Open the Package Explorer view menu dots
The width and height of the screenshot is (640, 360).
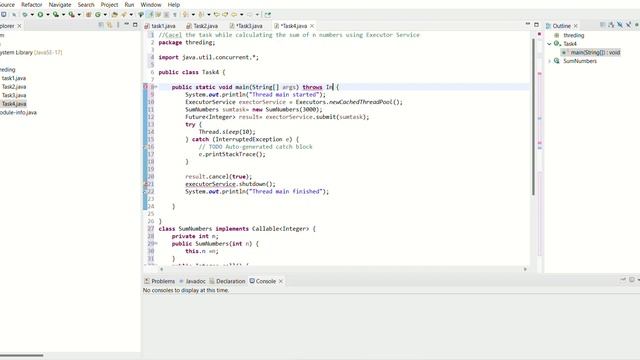click(118, 25)
